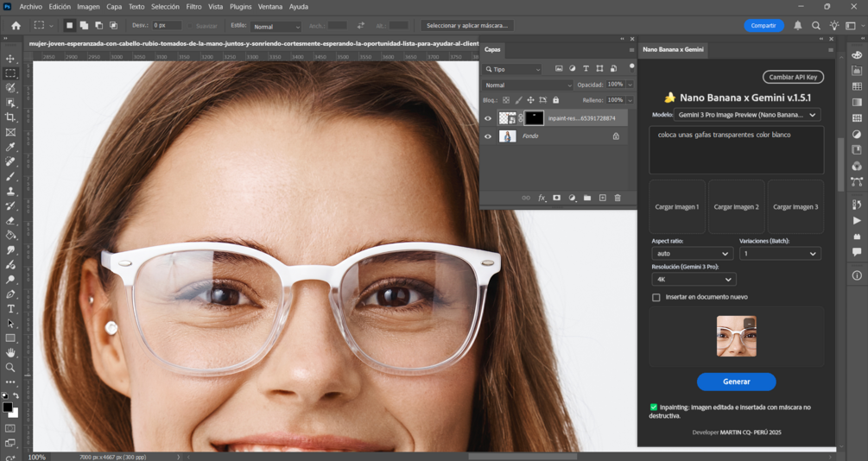Toggle lock position in Capas panel
Image resolution: width=868 pixels, height=461 pixels.
[530, 100]
